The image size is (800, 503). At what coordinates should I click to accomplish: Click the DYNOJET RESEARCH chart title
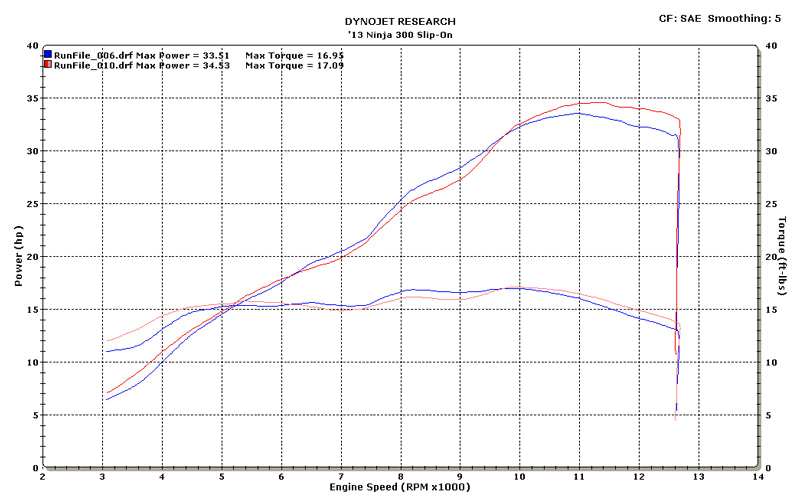[400, 21]
